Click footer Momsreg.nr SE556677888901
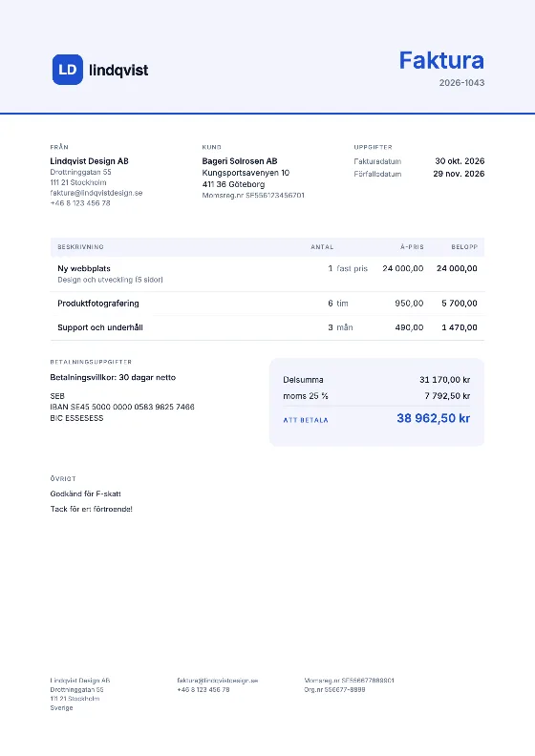 click(x=350, y=681)
